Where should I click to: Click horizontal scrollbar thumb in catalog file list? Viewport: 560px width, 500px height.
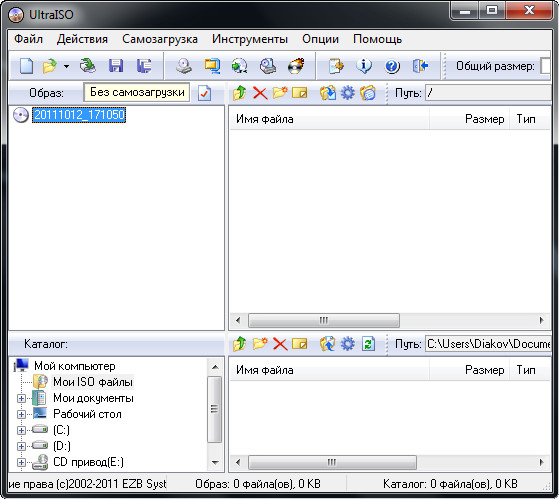[332, 462]
